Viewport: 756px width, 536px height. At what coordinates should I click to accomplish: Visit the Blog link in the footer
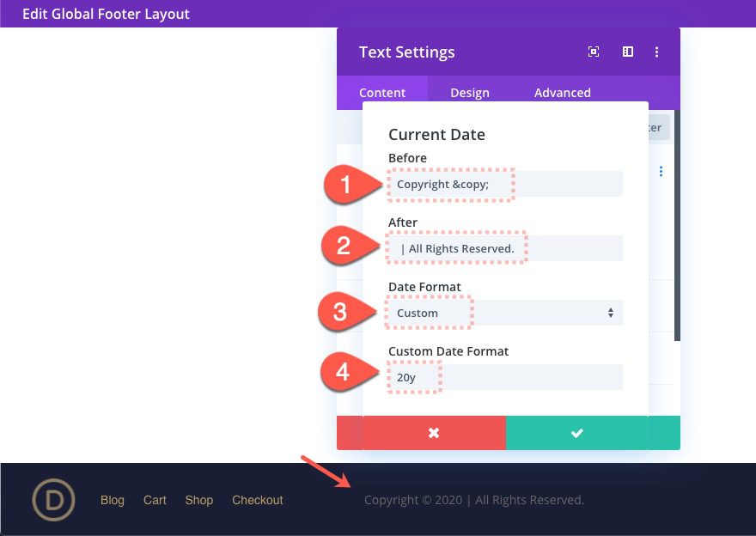click(112, 500)
